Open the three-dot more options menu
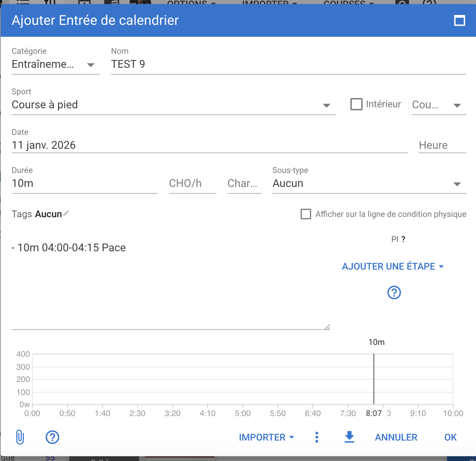Screen dimensions: 476x461 [x=317, y=437]
